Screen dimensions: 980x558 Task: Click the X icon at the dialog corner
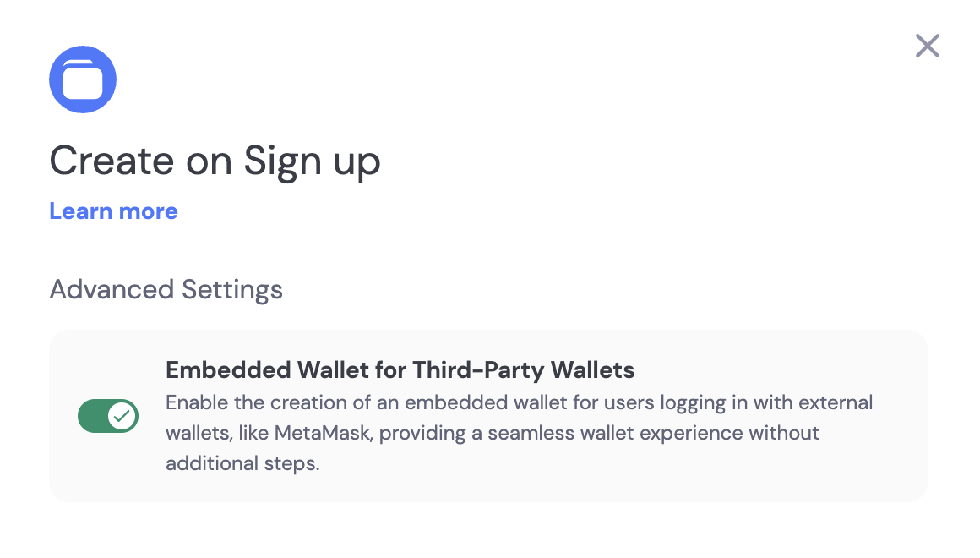(x=928, y=46)
